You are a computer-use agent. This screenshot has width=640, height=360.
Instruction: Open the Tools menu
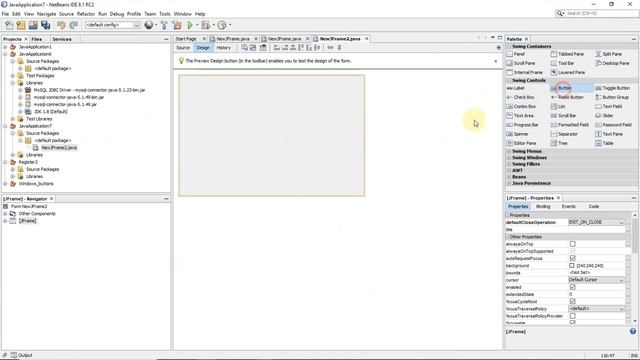tap(164, 14)
